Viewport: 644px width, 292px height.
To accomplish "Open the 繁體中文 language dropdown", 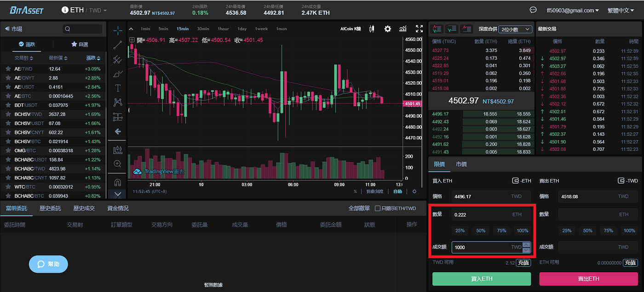I will [621, 10].
